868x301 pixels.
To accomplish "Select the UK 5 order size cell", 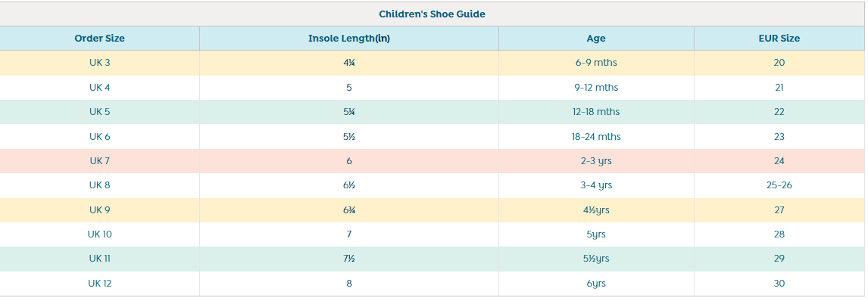I will (100, 112).
